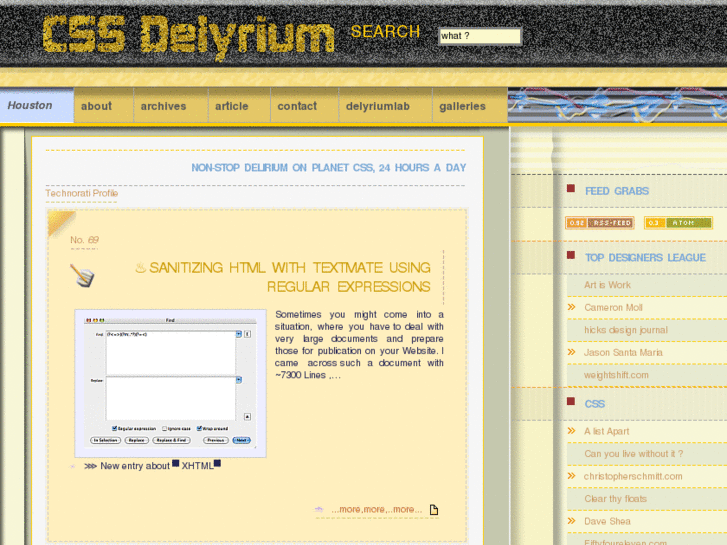Click the pencil and notepad post icon
727x545 pixels.
click(x=82, y=275)
